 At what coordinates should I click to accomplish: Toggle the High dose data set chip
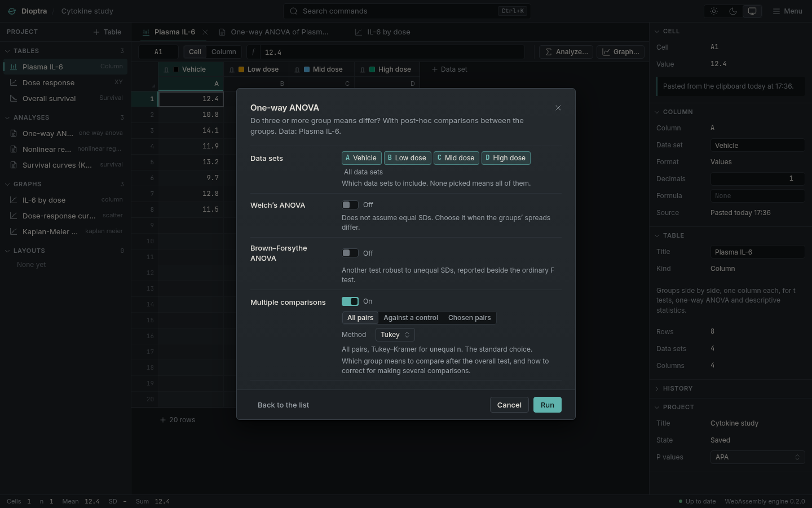pyautogui.click(x=506, y=158)
